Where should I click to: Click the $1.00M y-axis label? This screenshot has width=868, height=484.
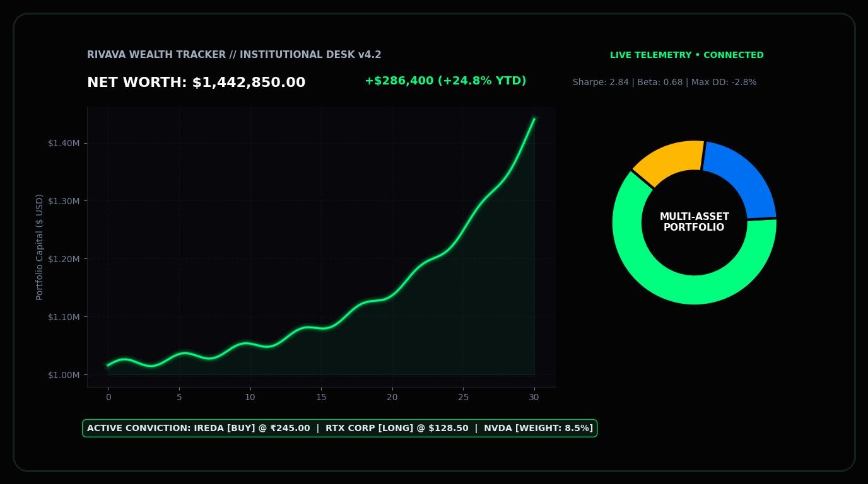[x=64, y=375]
